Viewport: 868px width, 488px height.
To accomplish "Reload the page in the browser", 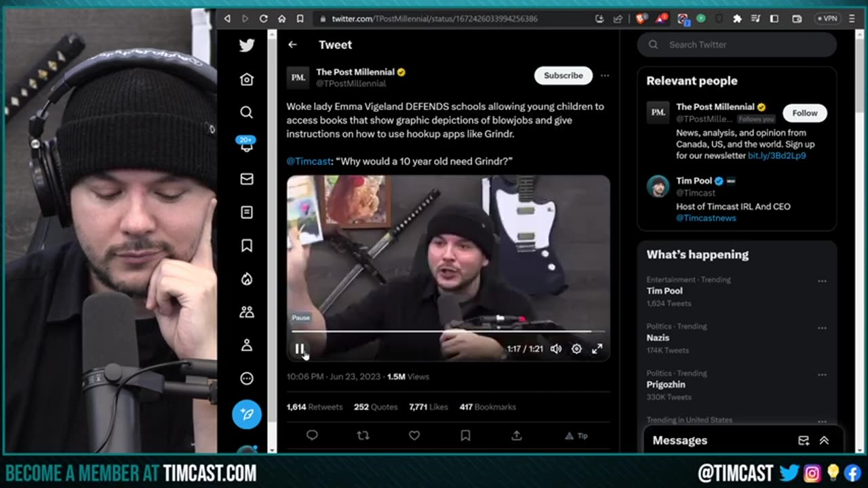I will click(x=264, y=18).
